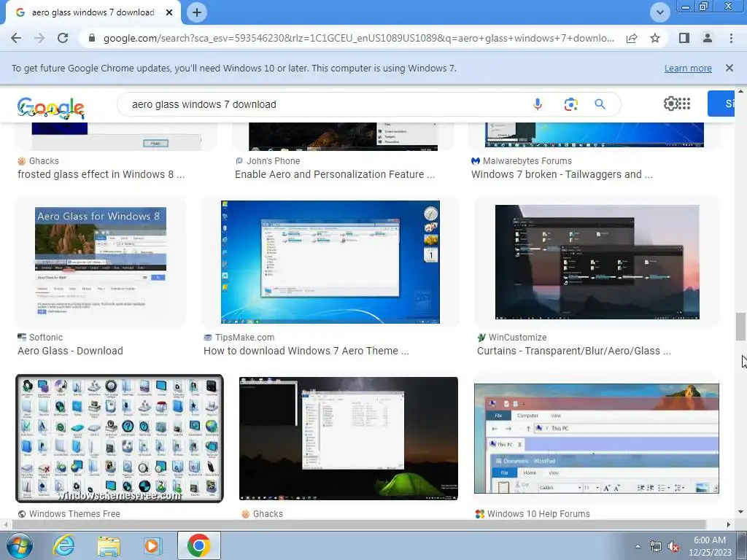This screenshot has width=747, height=560.
Task: Open the Windows Themes Free icon pack thumbnail
Action: 120,438
